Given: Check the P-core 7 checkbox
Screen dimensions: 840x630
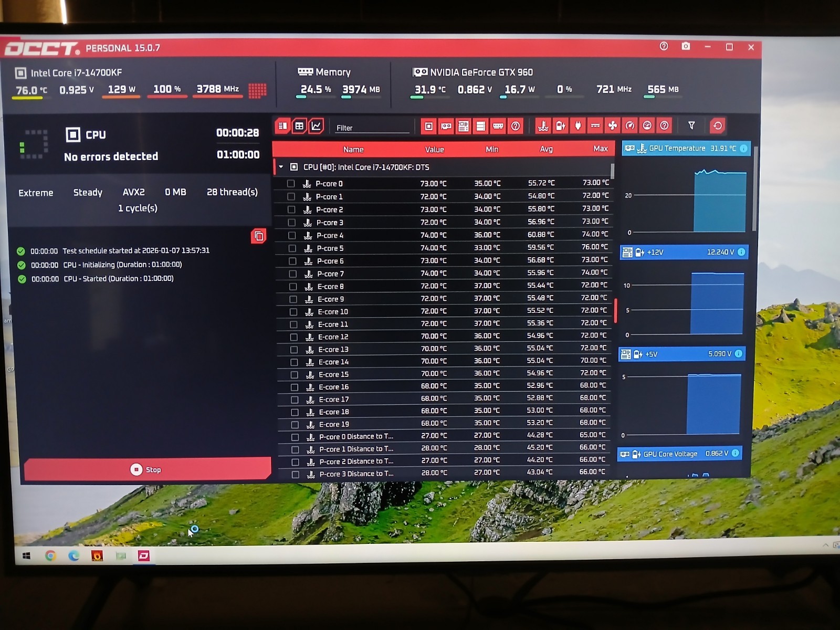Looking at the screenshot, I should coord(293,274).
